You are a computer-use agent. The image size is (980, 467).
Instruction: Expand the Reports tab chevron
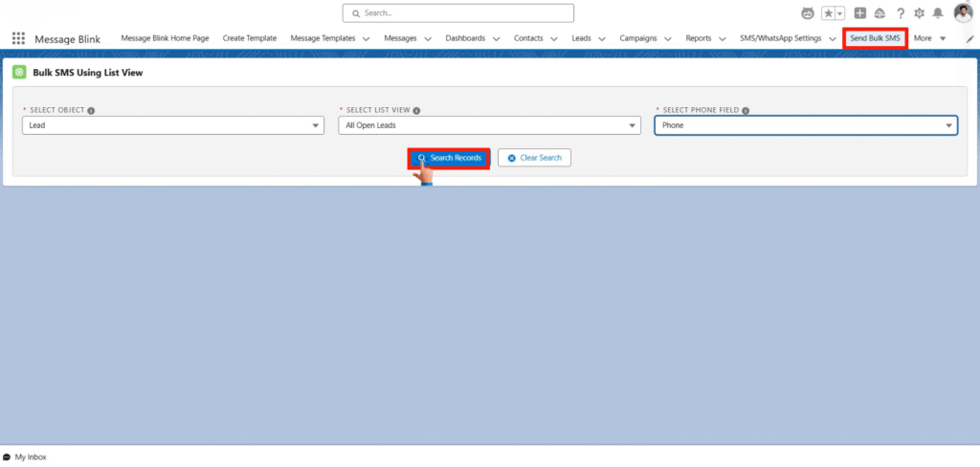click(722, 39)
